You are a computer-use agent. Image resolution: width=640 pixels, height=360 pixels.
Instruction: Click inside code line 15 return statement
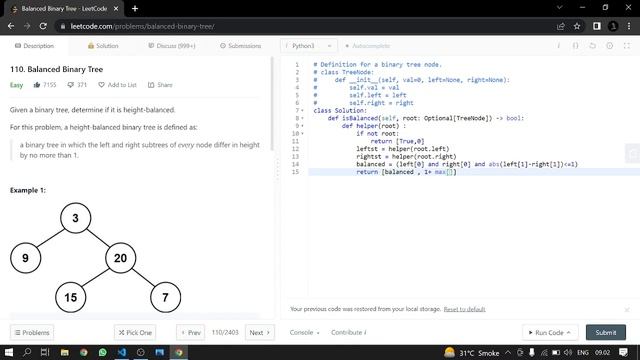pyautogui.click(x=406, y=172)
